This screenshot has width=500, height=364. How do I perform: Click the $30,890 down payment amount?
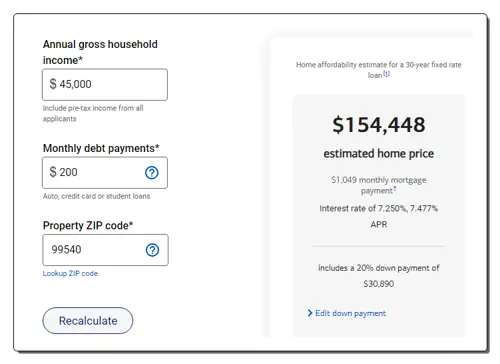coord(379,284)
